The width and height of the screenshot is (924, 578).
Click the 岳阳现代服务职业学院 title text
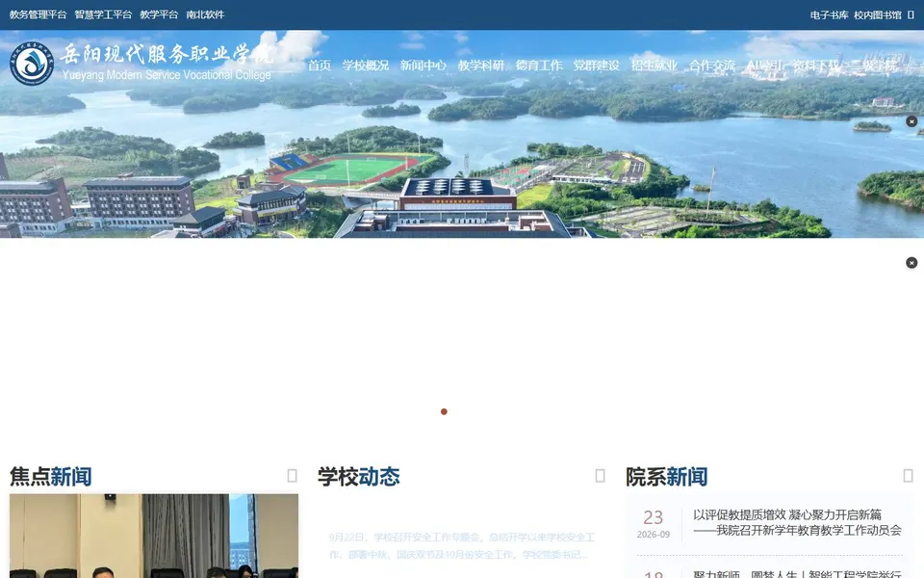pos(167,54)
